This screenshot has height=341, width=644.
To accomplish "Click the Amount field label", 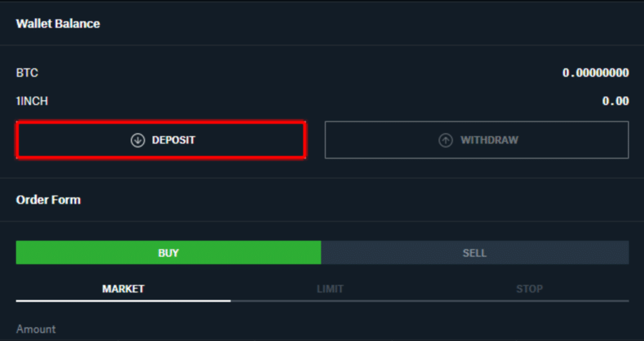I will pyautogui.click(x=36, y=329).
